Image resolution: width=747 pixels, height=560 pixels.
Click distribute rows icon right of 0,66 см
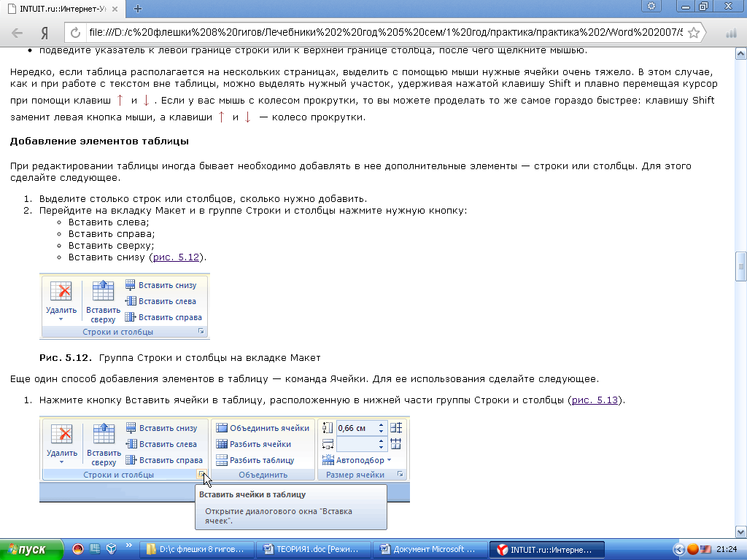click(x=396, y=427)
